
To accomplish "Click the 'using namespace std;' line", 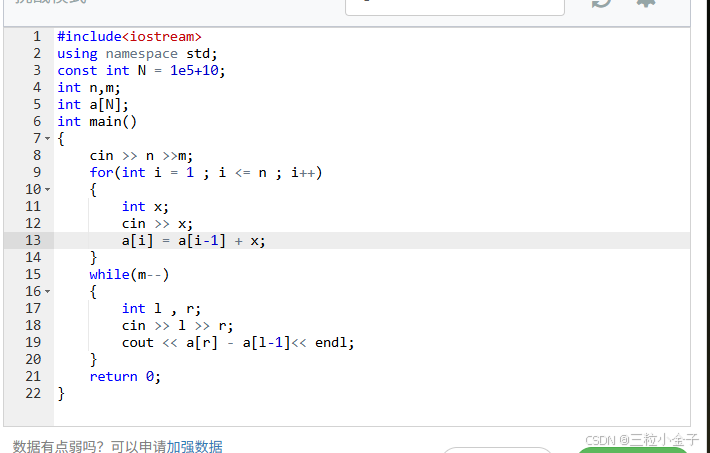I will 137,53.
